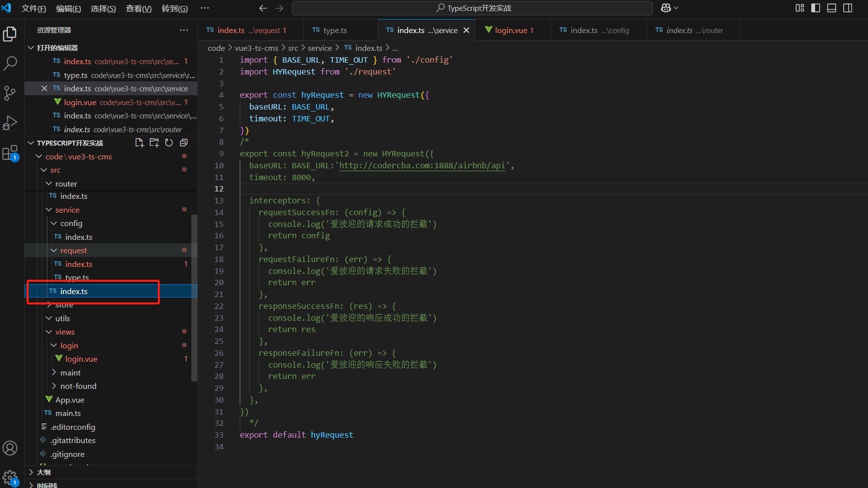Open the Extensions view
868x488 pixels.
pyautogui.click(x=10, y=153)
